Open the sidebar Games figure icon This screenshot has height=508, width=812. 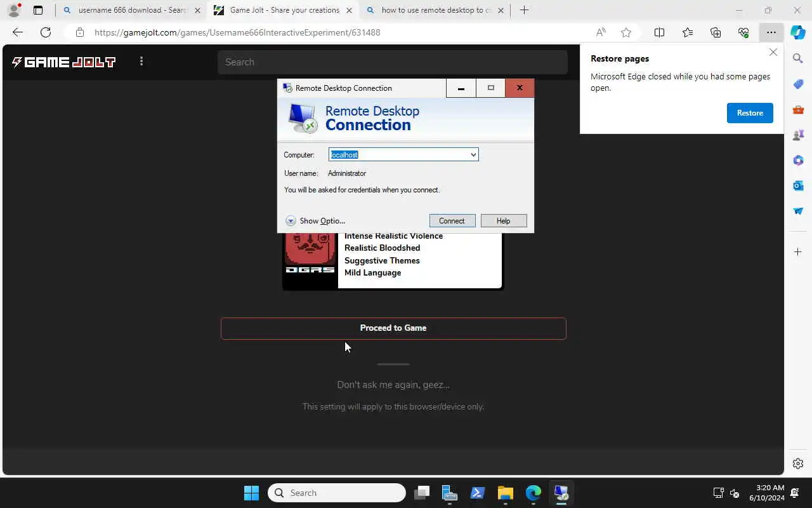(x=798, y=135)
